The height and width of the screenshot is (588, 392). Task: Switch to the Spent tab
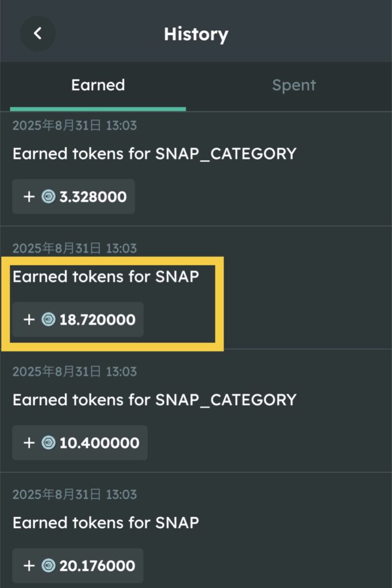click(x=294, y=85)
